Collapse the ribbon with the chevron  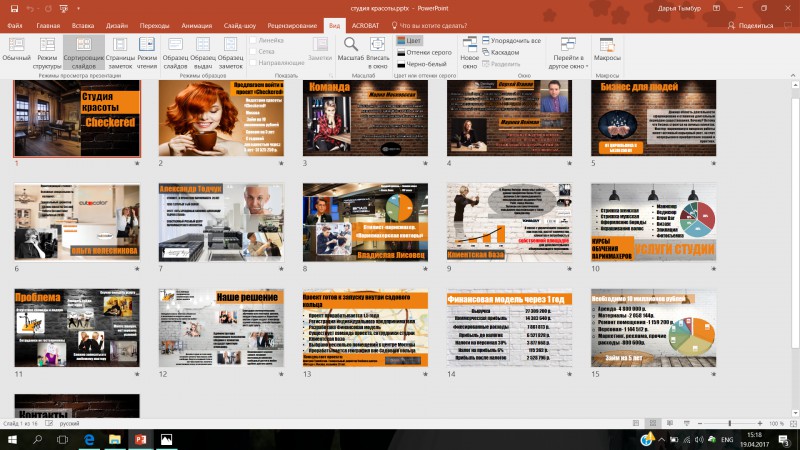pyautogui.click(x=793, y=76)
